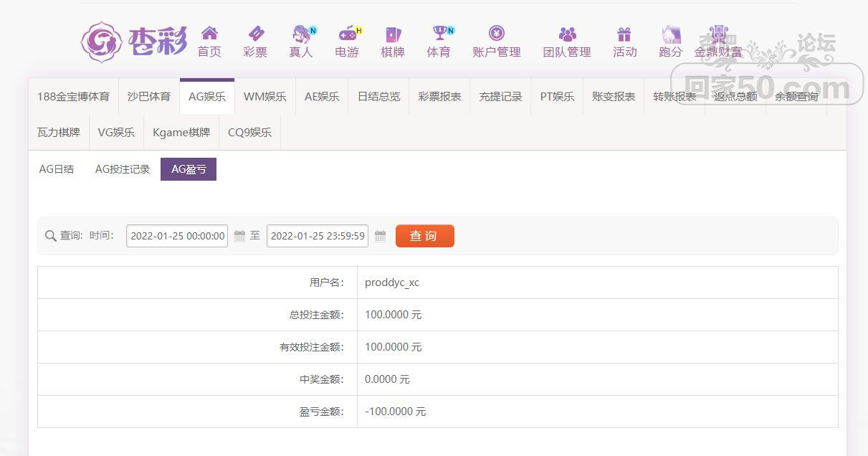Click the 查询 magnifier icon

[50, 236]
